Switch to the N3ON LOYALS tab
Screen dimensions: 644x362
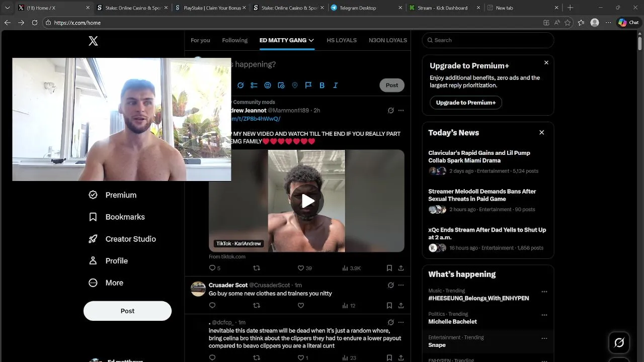(x=388, y=40)
